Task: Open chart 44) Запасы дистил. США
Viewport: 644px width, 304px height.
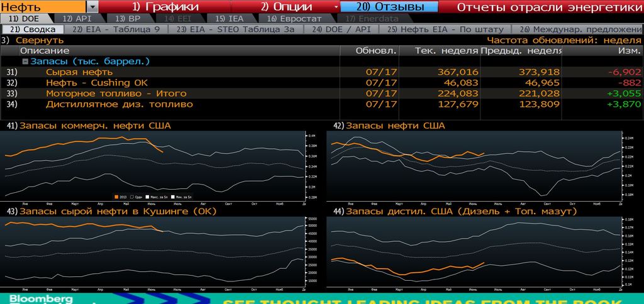Action: pos(455,211)
